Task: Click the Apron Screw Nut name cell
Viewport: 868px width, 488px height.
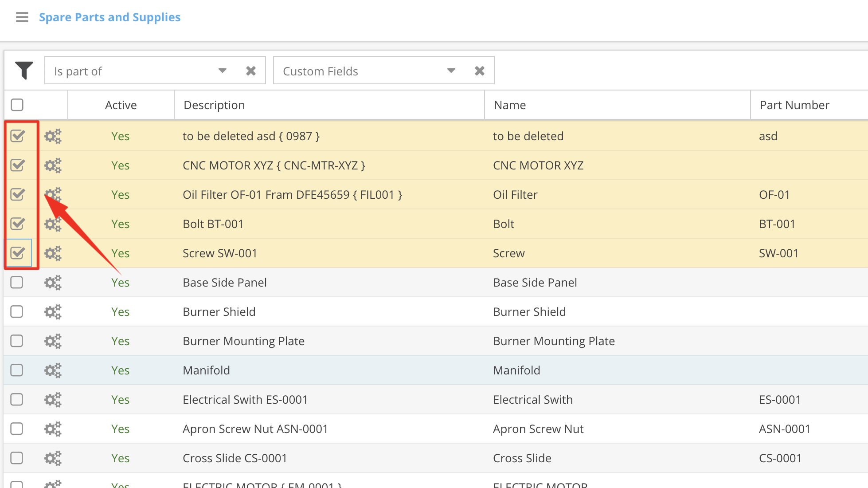Action: click(538, 429)
